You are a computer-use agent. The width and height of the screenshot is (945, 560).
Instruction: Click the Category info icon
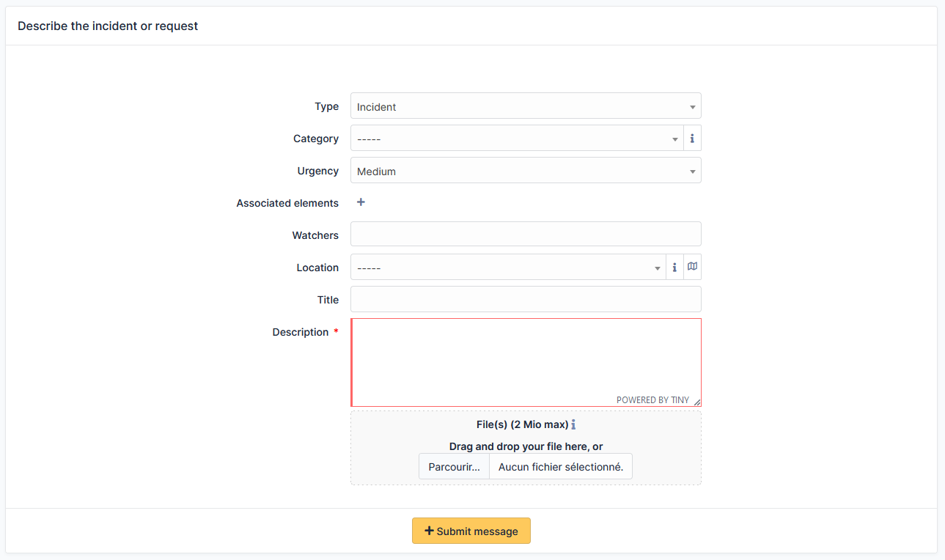point(692,138)
